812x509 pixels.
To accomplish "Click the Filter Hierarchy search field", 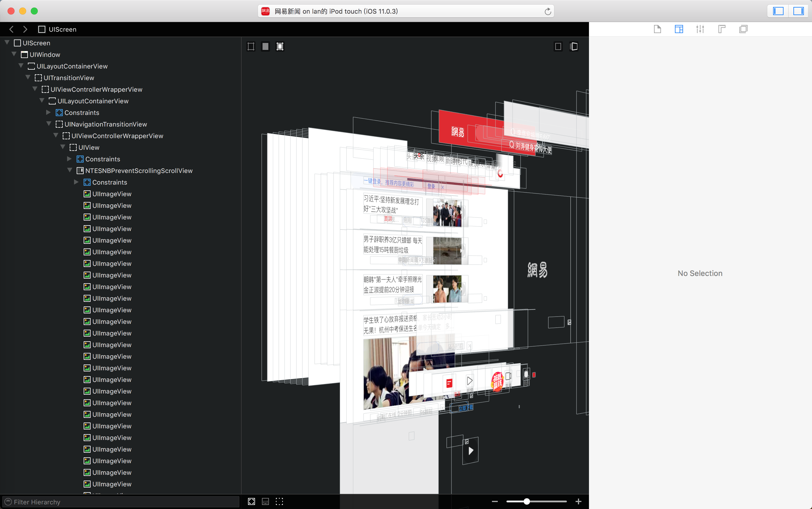I will (x=121, y=501).
